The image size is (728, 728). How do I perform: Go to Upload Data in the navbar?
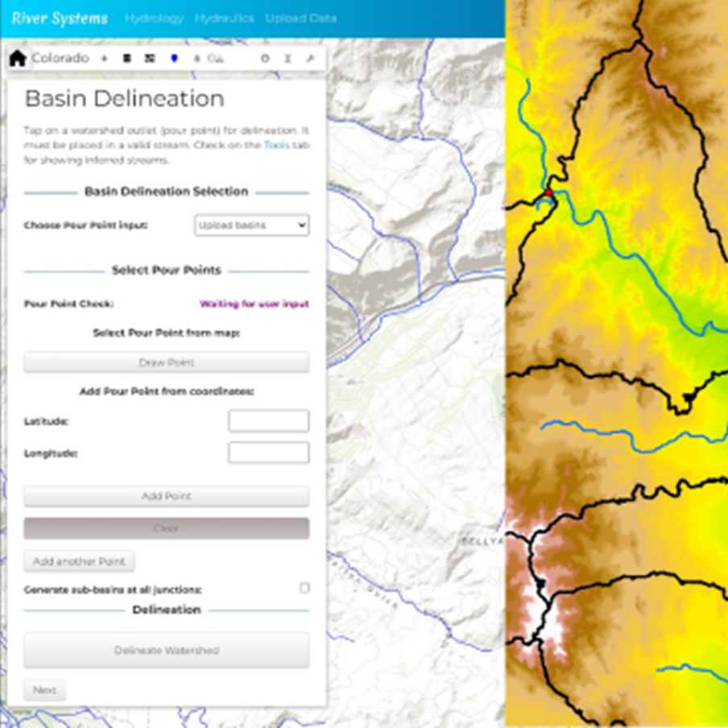[x=300, y=18]
